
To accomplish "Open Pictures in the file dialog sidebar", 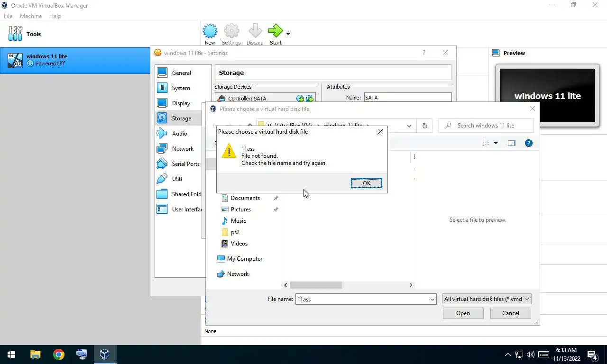I will [x=241, y=209].
